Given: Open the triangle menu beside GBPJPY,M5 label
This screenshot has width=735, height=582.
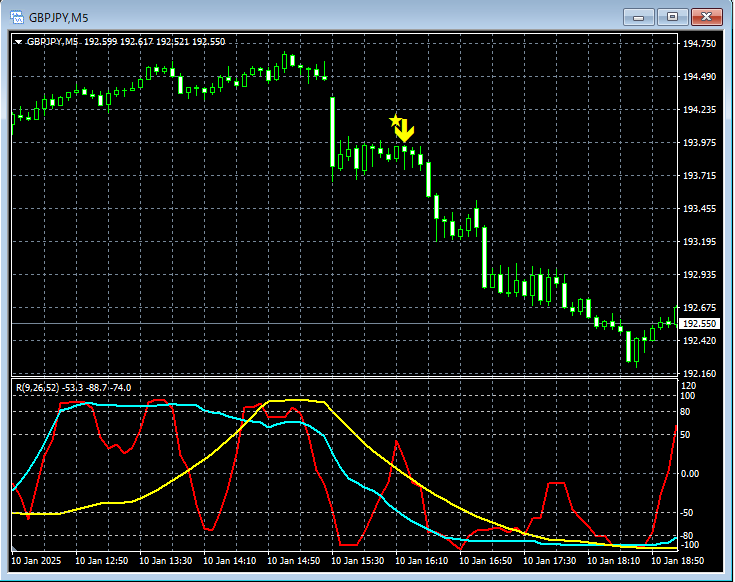Looking at the screenshot, I should click(x=19, y=42).
